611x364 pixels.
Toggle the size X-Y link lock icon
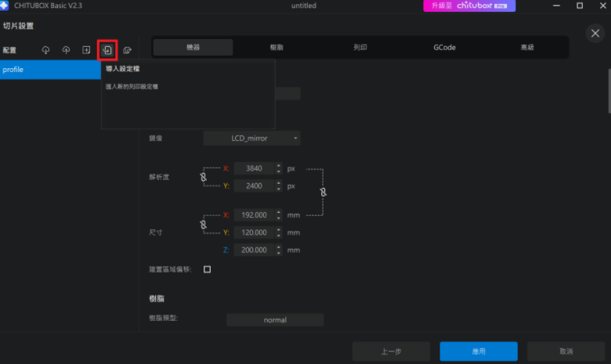tap(204, 224)
